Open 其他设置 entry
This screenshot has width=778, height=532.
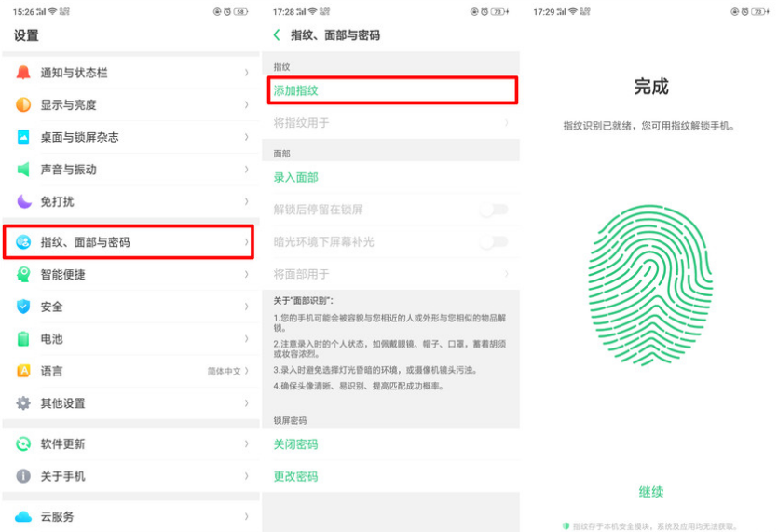coord(131,403)
